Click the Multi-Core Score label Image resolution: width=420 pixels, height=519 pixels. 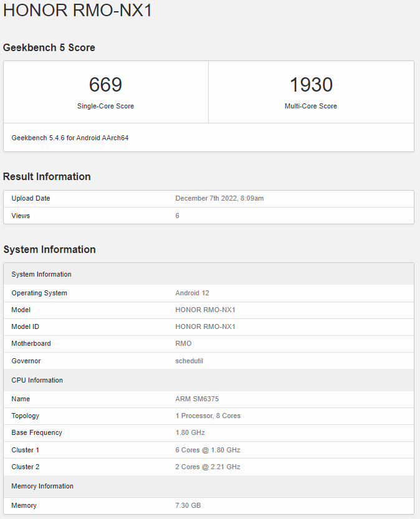click(x=311, y=106)
